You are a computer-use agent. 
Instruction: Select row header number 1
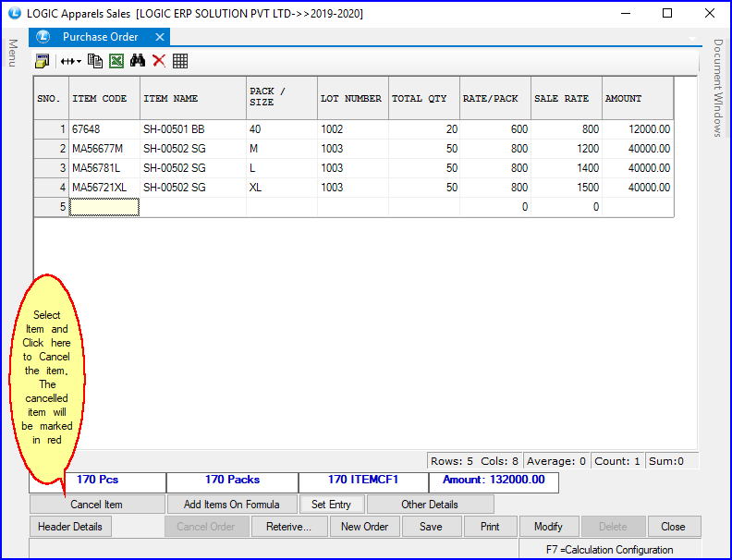(52, 129)
